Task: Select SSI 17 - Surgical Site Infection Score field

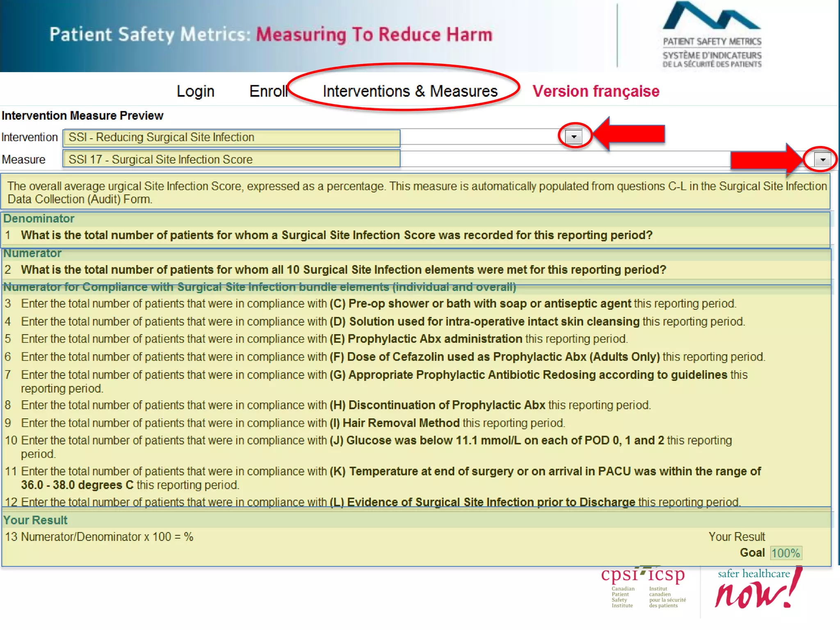Action: pyautogui.click(x=232, y=160)
